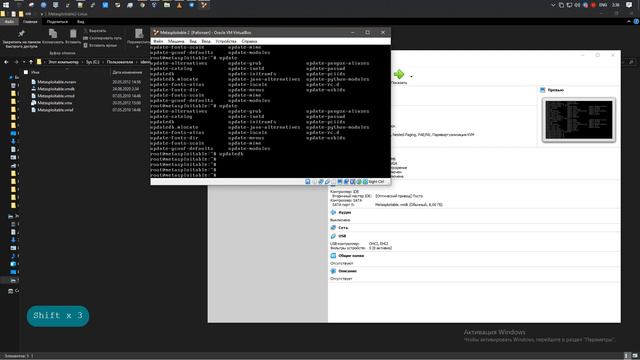This screenshot has width=640, height=360.
Task: Click the Explorer search box magnifier
Action: click(x=631, y=62)
